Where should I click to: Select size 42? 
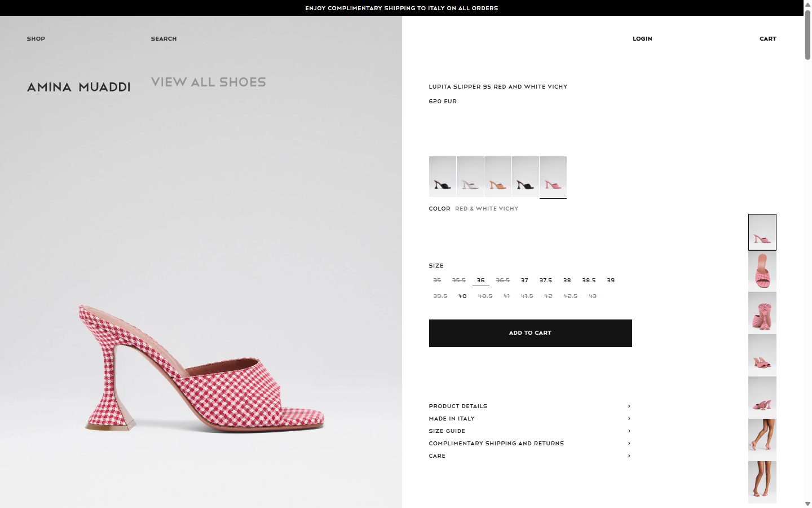(x=548, y=296)
